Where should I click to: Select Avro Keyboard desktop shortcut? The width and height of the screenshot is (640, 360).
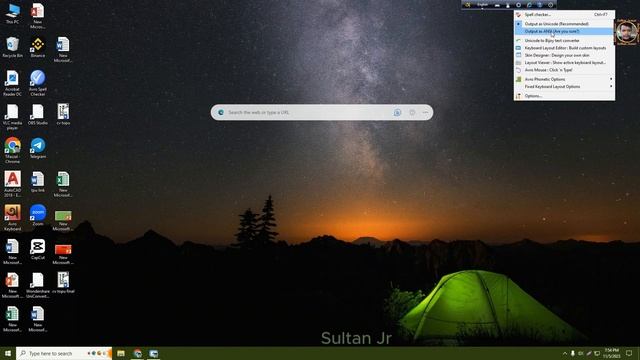(12, 218)
